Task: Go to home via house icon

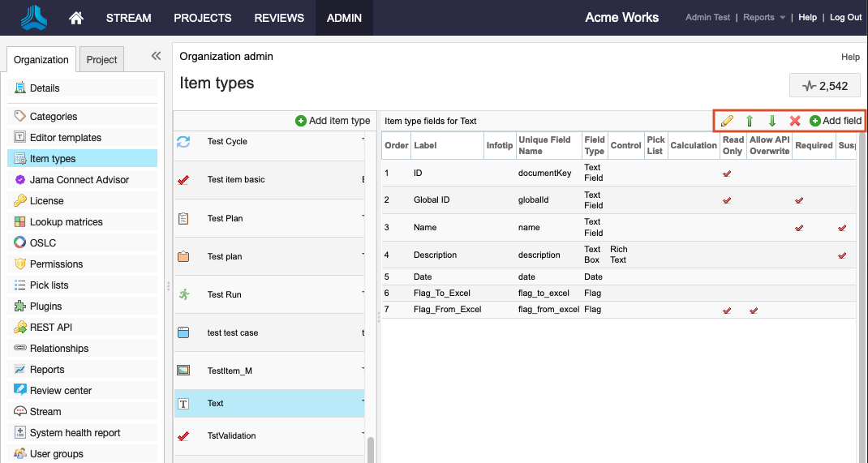Action: click(x=76, y=18)
